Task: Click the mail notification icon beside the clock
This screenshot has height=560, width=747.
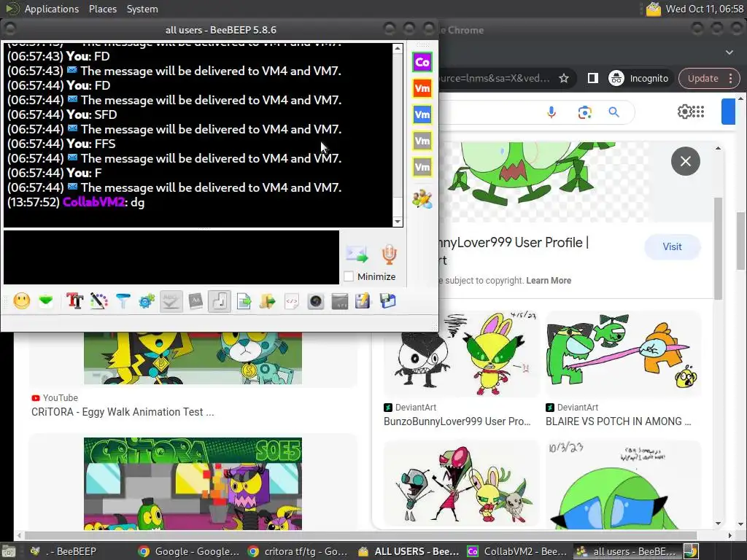Action: 653,9
